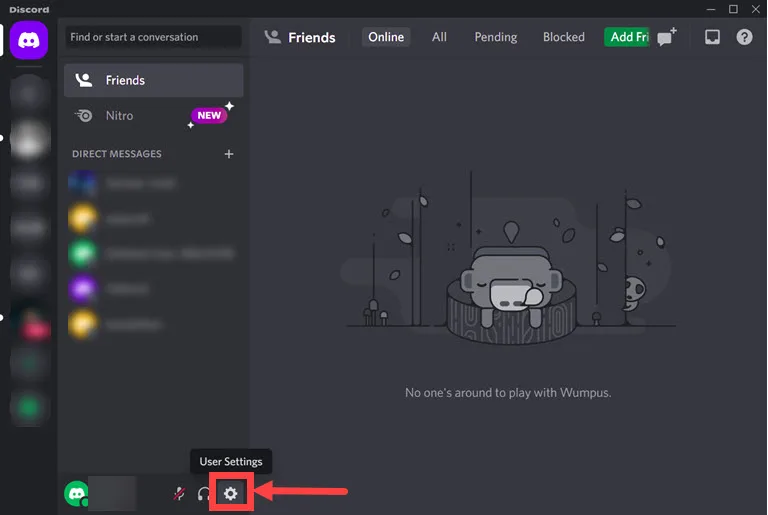Select Friends in the sidebar
Viewport: 768px width, 515px height.
point(153,80)
